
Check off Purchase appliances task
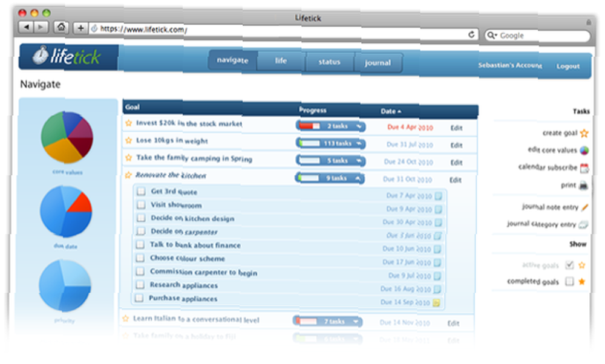coord(139,297)
